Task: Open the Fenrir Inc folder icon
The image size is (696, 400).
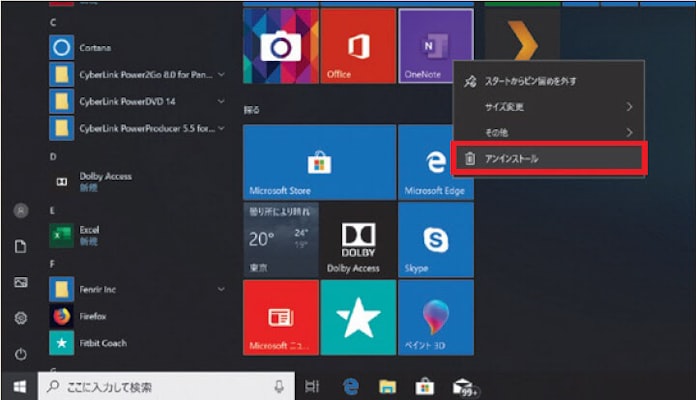Action: (61, 289)
